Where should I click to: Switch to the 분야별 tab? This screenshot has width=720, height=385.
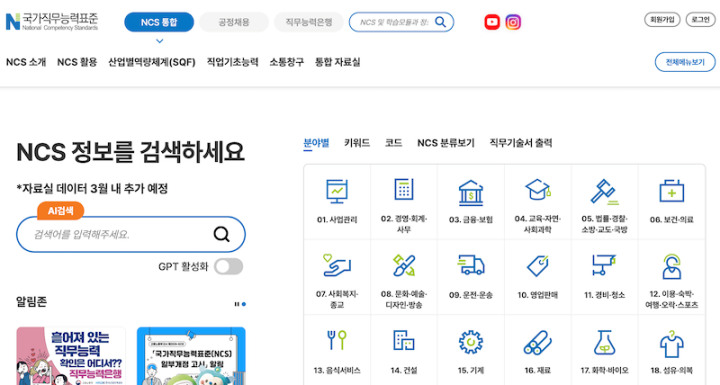click(x=316, y=143)
